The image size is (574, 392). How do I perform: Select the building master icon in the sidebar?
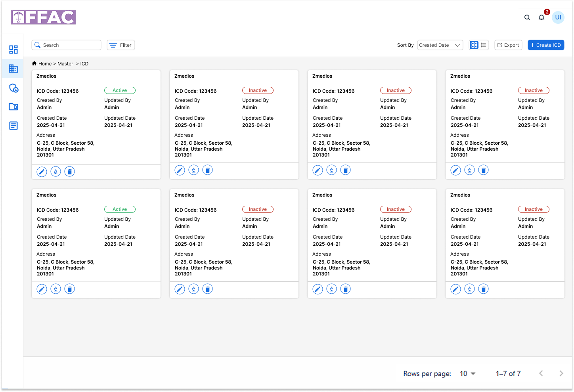pyautogui.click(x=13, y=69)
